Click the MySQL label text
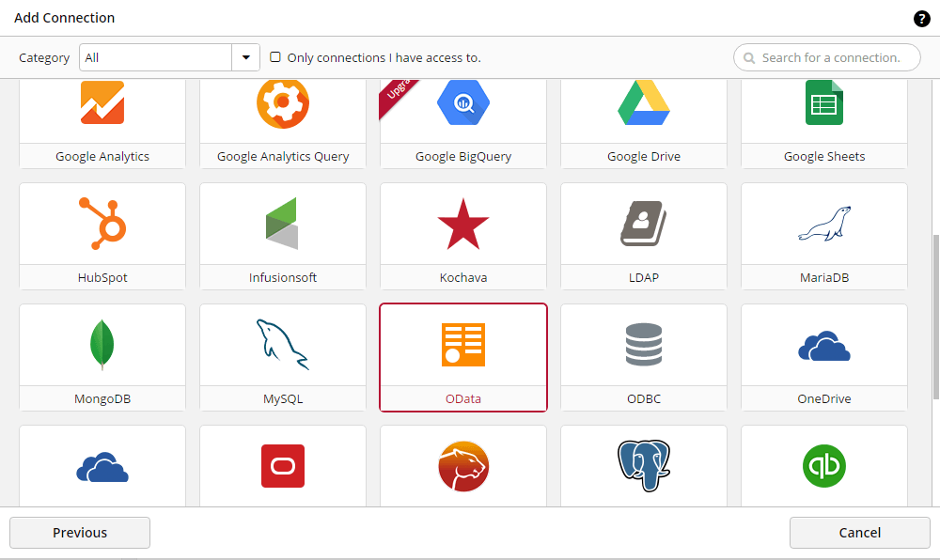The image size is (940, 560). point(283,398)
